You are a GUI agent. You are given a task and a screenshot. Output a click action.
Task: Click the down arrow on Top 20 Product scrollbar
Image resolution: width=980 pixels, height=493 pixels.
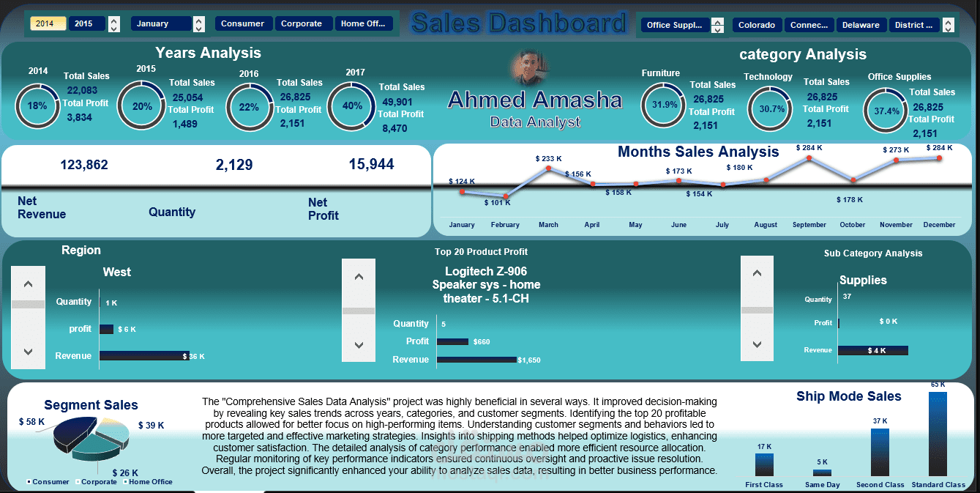point(359,344)
